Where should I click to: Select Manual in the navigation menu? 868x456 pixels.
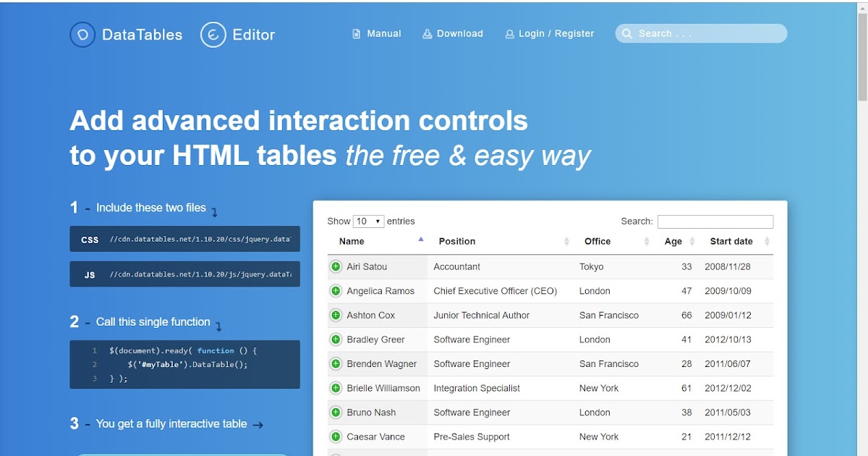[383, 33]
